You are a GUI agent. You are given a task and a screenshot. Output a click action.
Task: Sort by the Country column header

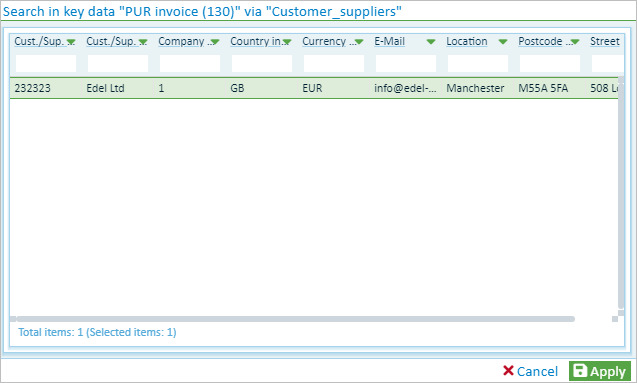click(x=256, y=41)
